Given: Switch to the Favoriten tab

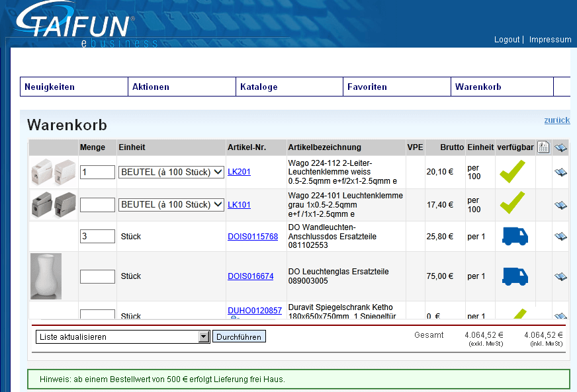Looking at the screenshot, I should click(367, 87).
